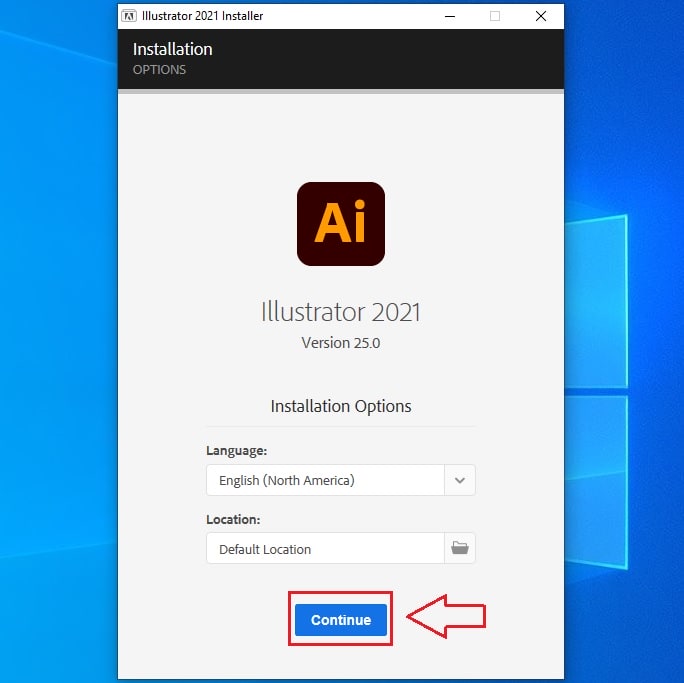Click the blue Continue button
The width and height of the screenshot is (684, 683).
pyautogui.click(x=341, y=619)
